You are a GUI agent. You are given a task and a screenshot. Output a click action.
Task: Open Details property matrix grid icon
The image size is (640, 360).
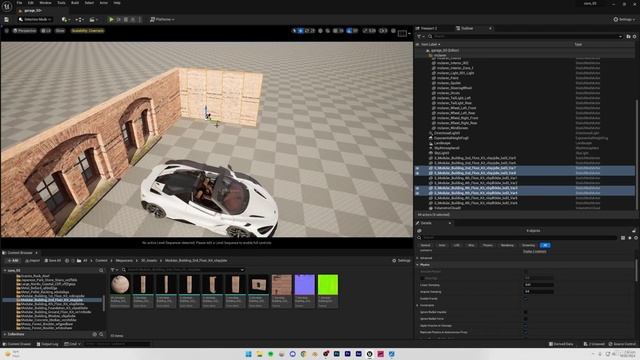(623, 238)
